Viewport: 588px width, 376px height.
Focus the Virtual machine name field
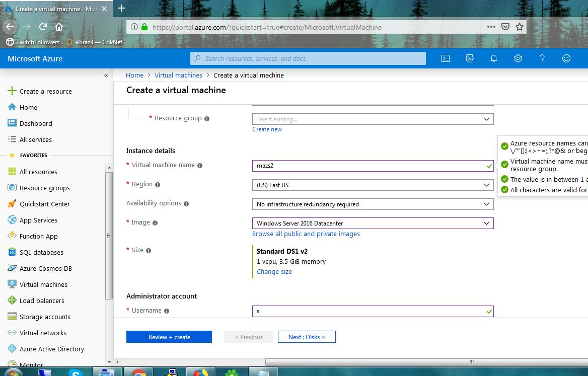click(x=373, y=166)
